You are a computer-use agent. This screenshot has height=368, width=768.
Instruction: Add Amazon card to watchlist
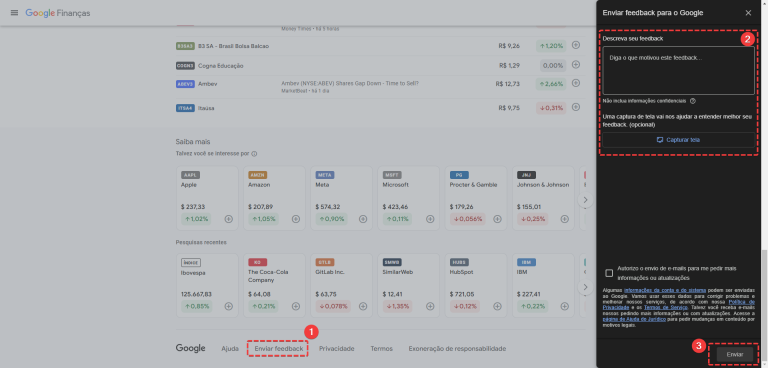[296, 219]
